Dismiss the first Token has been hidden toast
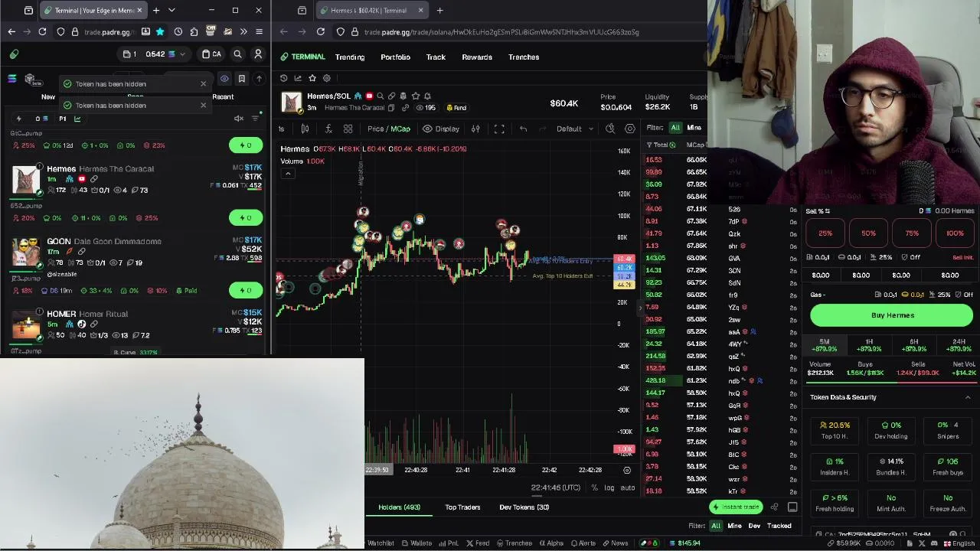Image resolution: width=980 pixels, height=551 pixels. [x=203, y=83]
